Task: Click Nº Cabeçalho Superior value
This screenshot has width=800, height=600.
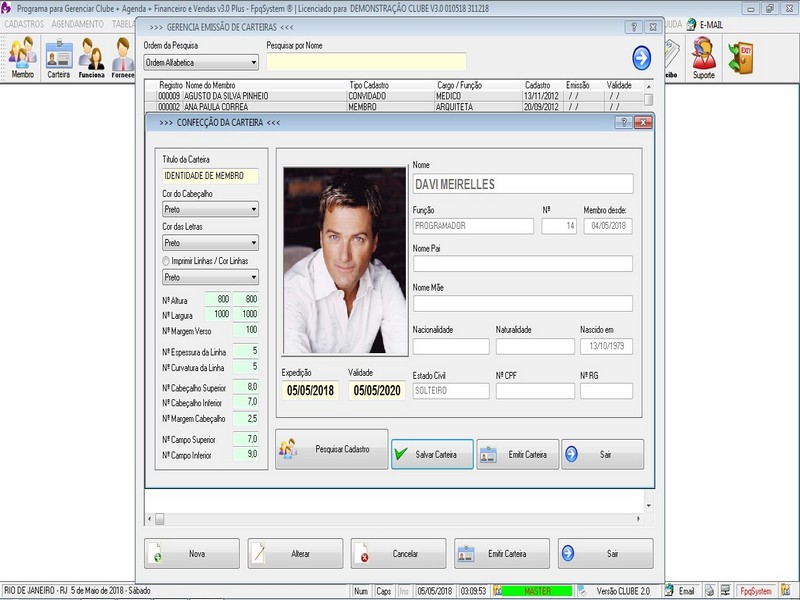Action: pyautogui.click(x=246, y=387)
